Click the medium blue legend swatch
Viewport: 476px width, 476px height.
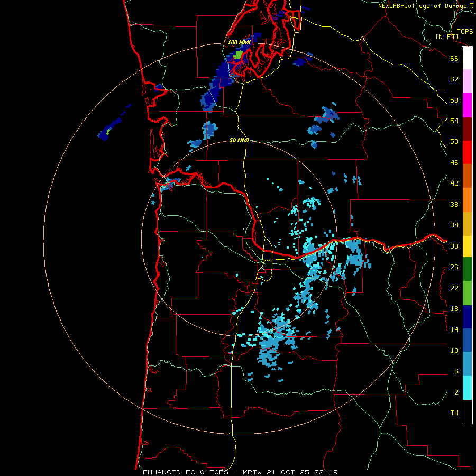(467, 340)
